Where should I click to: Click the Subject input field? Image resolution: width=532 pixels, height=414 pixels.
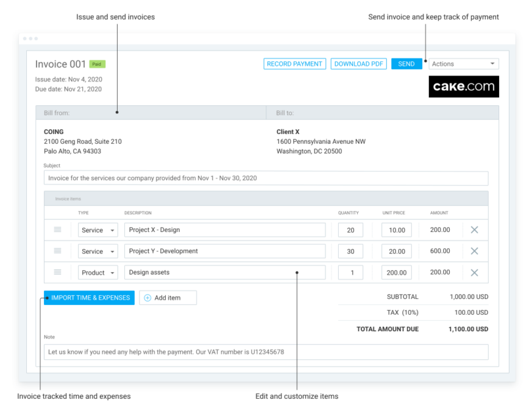(266, 177)
